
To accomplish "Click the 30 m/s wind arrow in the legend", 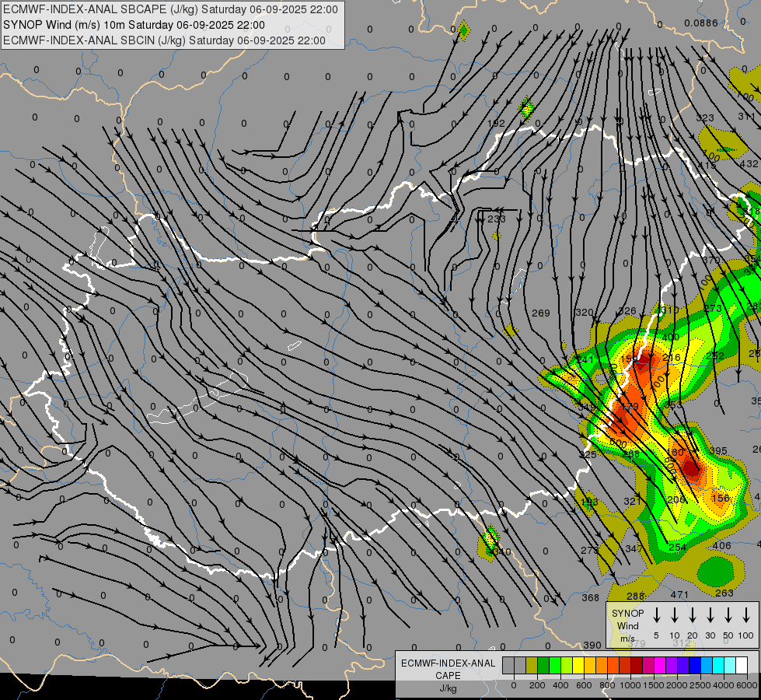I will 710,614.
